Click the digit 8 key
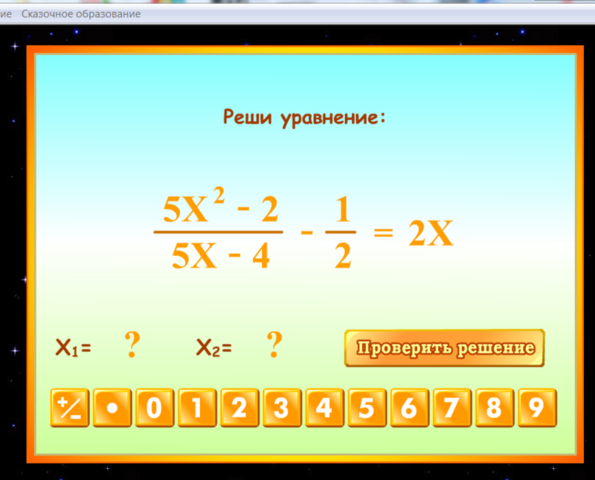Screen dimensions: 595x480 point(495,408)
